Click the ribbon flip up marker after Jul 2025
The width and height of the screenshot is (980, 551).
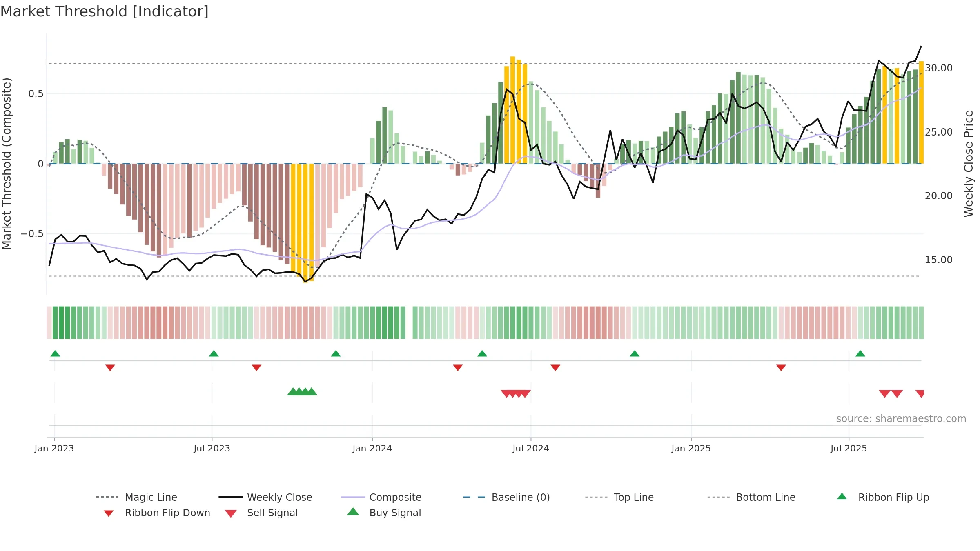click(x=860, y=353)
